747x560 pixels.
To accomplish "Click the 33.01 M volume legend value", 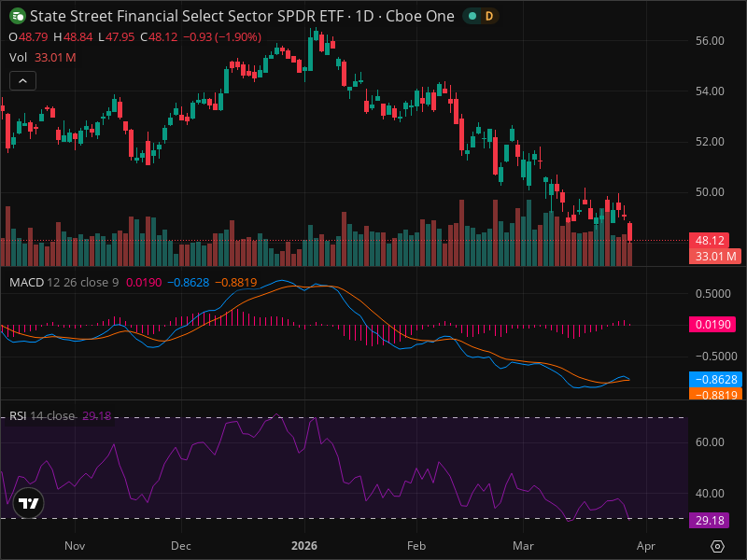I will pyautogui.click(x=55, y=58).
